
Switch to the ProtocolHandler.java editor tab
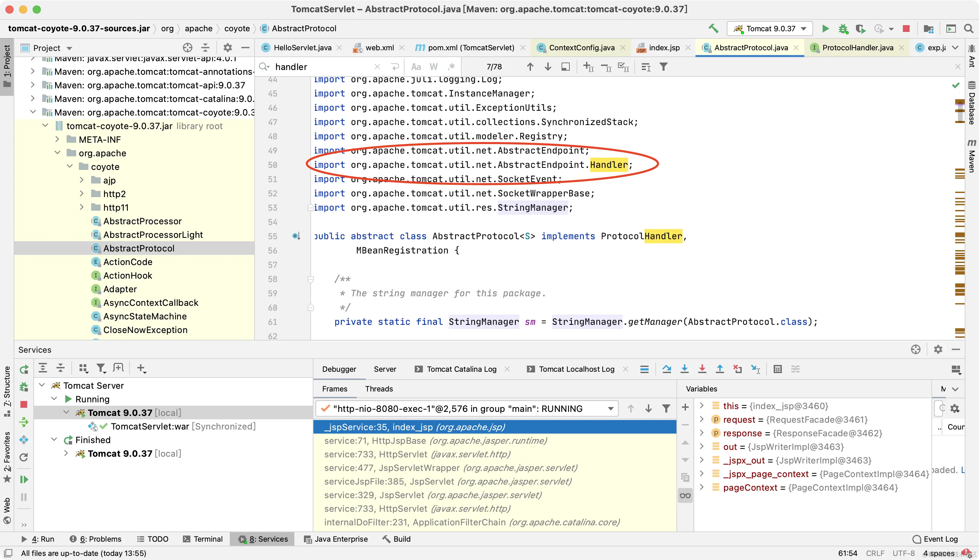(x=857, y=48)
